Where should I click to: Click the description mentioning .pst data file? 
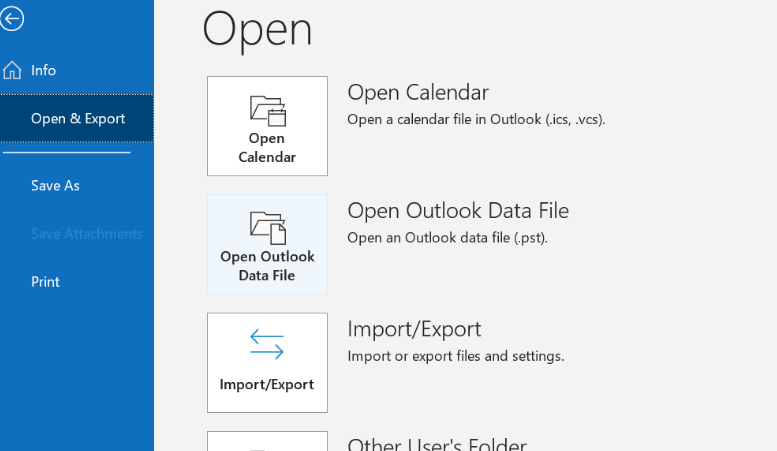tap(446, 237)
